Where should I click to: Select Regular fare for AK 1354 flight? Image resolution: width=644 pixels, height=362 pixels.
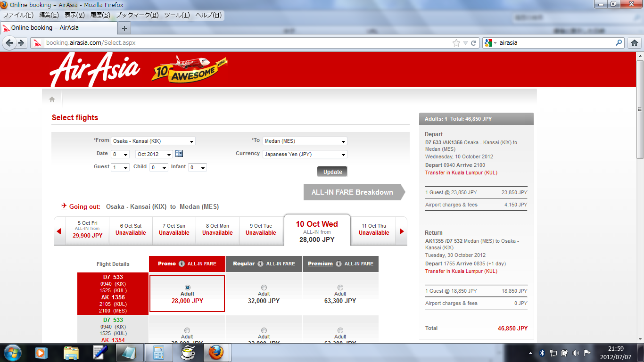coord(264,330)
